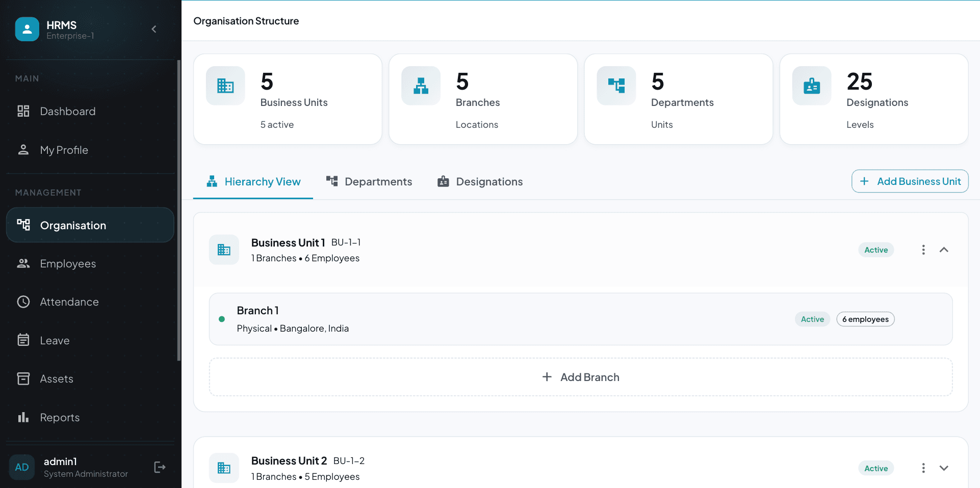Image resolution: width=980 pixels, height=488 pixels.
Task: Click the Business Unit 1 building icon
Action: pos(224,250)
